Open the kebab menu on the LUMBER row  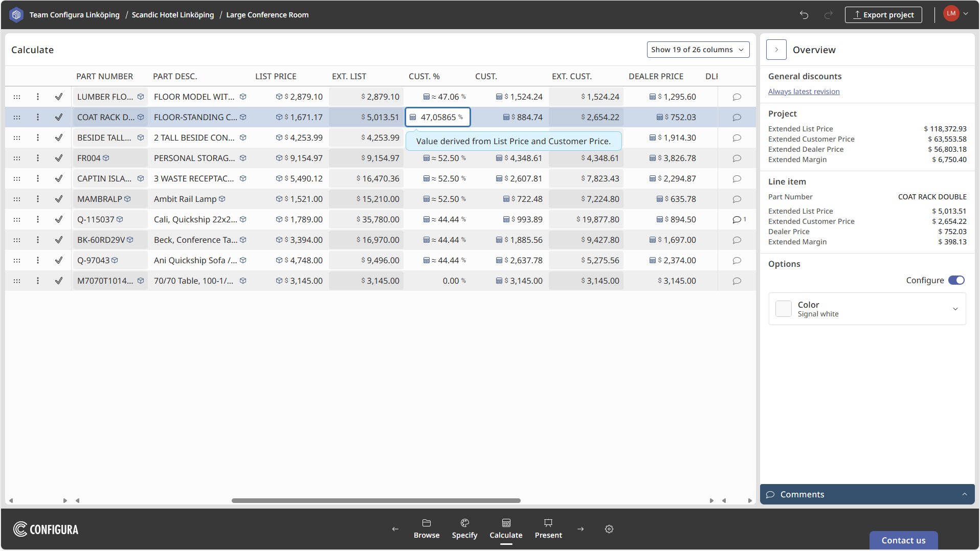pyautogui.click(x=37, y=97)
